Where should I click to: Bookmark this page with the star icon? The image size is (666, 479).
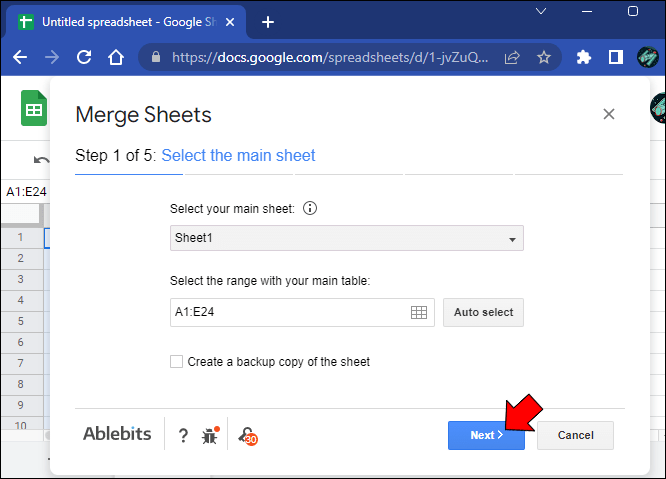(x=544, y=58)
